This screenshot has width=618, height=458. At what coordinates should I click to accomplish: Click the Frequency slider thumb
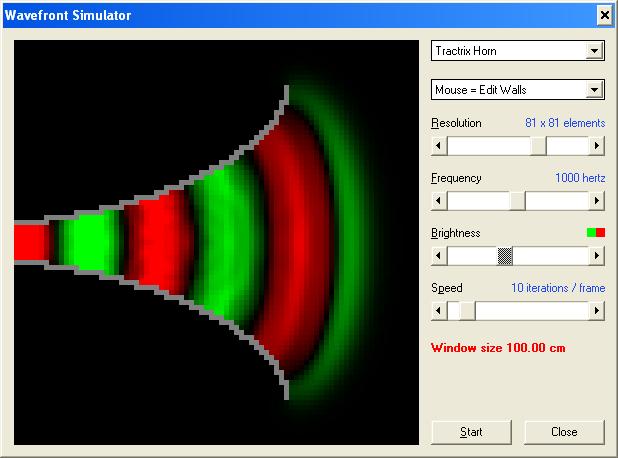517,201
